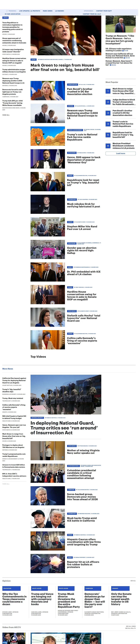The width and height of the screenshot is (140, 644).
Task: Click the 'Most Popular' section heading
Action: [112, 82]
